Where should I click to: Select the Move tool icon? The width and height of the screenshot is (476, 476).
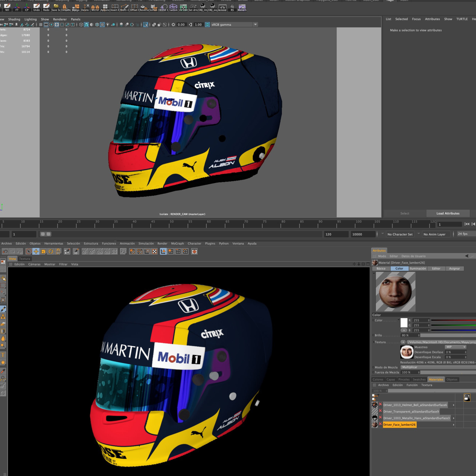(x=36, y=252)
